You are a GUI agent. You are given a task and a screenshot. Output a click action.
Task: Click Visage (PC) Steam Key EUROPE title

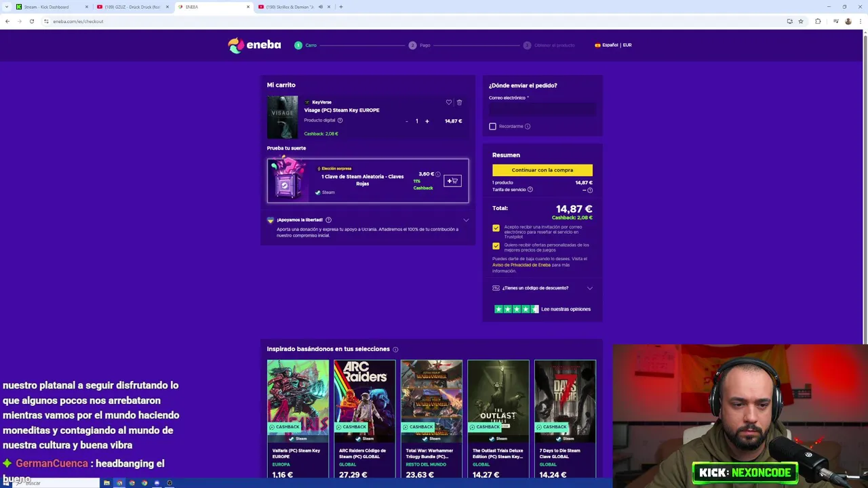coord(342,110)
